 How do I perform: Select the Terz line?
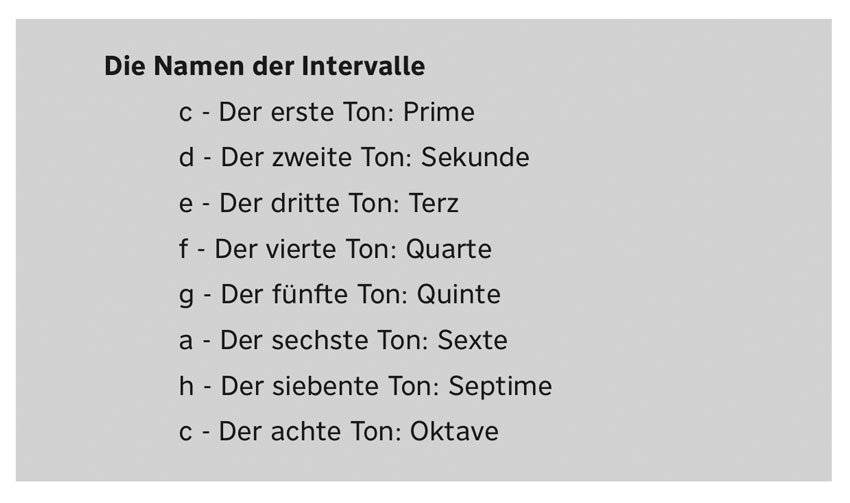click(319, 203)
